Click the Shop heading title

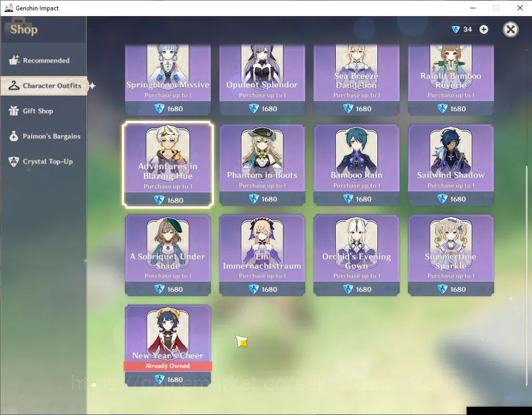click(24, 30)
